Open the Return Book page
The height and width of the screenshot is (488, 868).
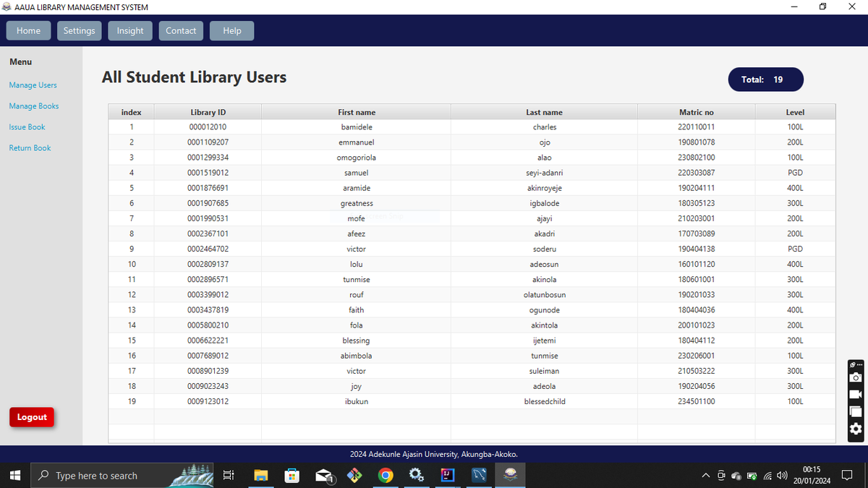coord(30,148)
